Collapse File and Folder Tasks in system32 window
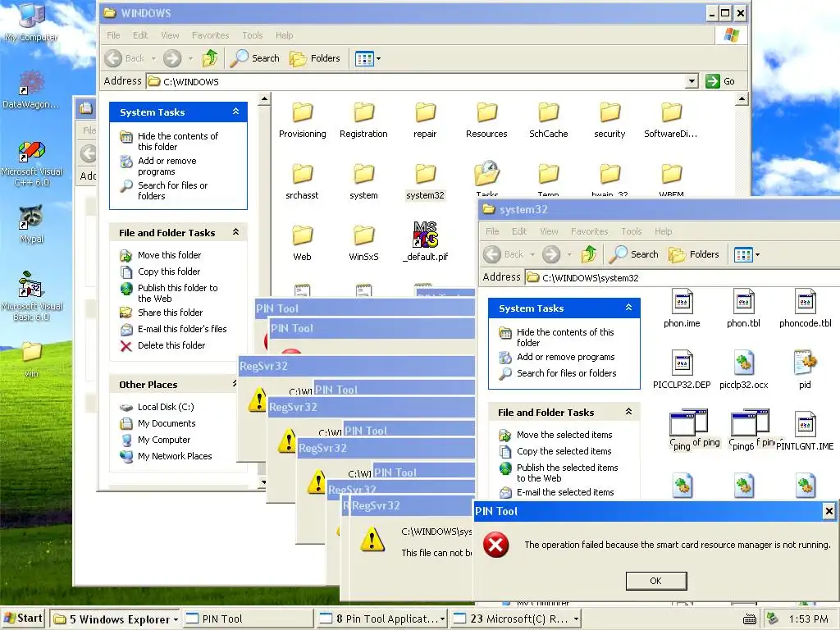Screen dimensions: 840x630 (629, 412)
